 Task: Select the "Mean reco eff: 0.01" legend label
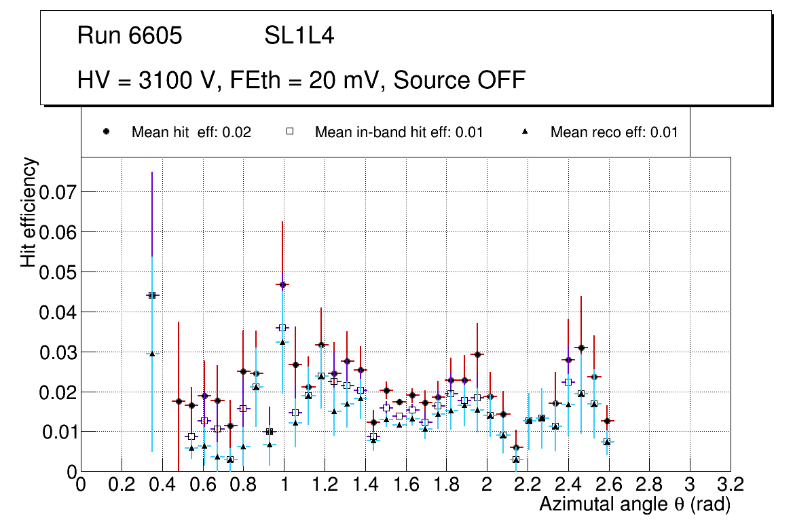614,132
